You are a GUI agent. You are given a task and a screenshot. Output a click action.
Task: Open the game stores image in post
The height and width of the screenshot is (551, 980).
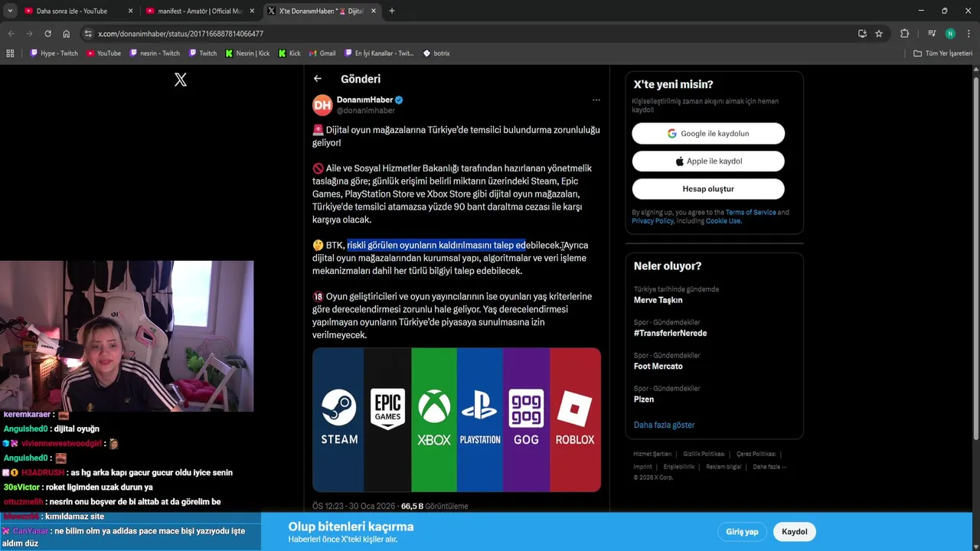point(456,419)
